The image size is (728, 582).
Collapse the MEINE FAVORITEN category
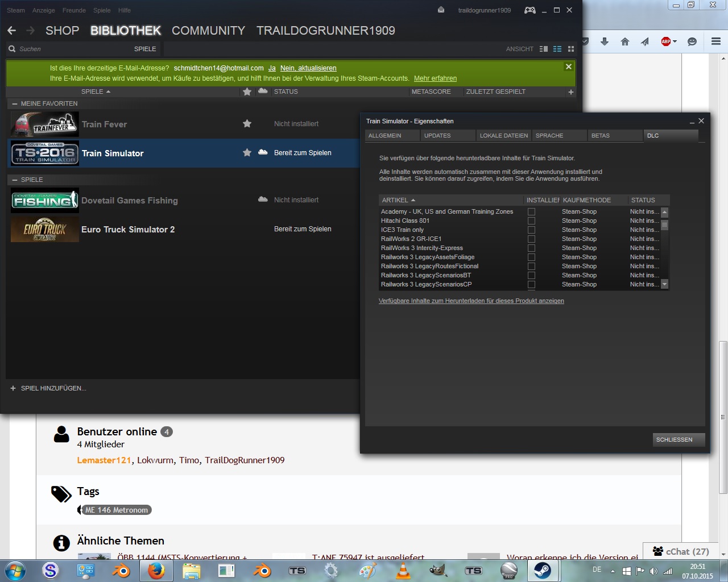pos(15,104)
